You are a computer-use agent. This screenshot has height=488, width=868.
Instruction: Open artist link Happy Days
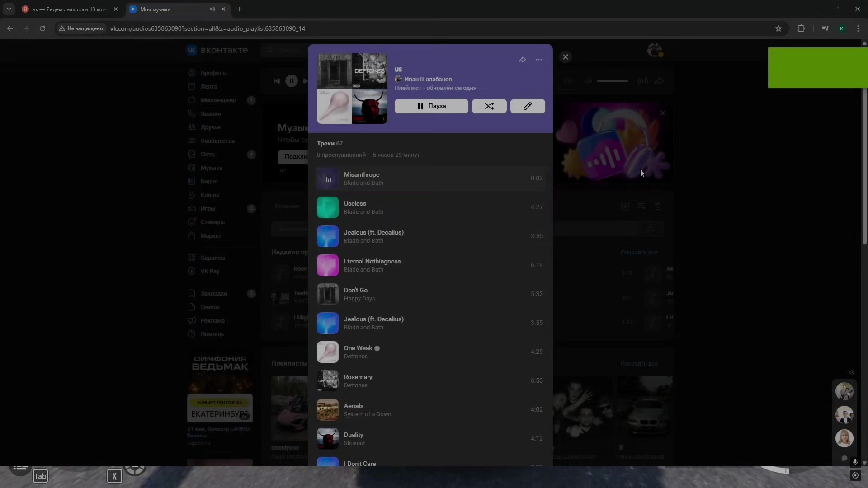pyautogui.click(x=359, y=299)
